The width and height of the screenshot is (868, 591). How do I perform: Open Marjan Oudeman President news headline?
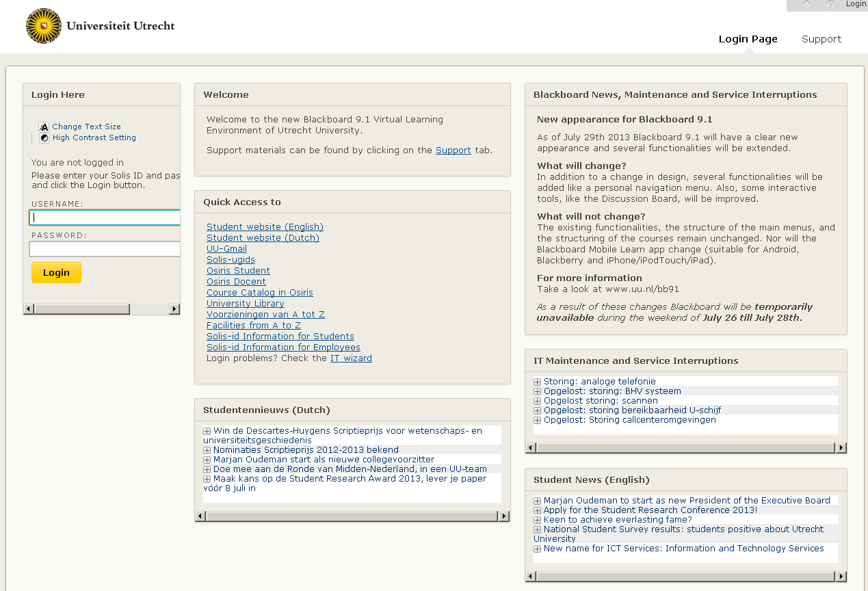coord(687,501)
